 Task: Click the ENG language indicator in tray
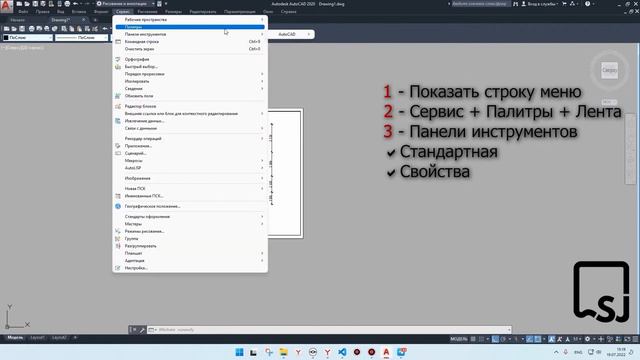tap(578, 352)
